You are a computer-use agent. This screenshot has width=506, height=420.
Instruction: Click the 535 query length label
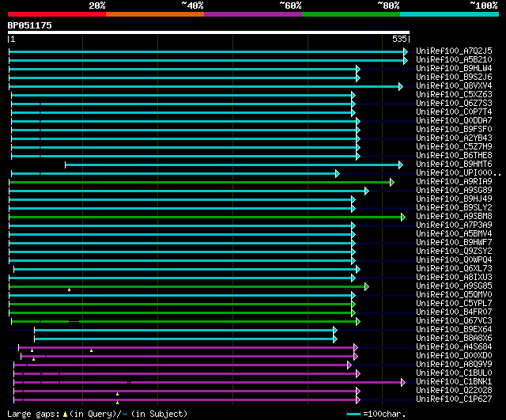(399, 39)
